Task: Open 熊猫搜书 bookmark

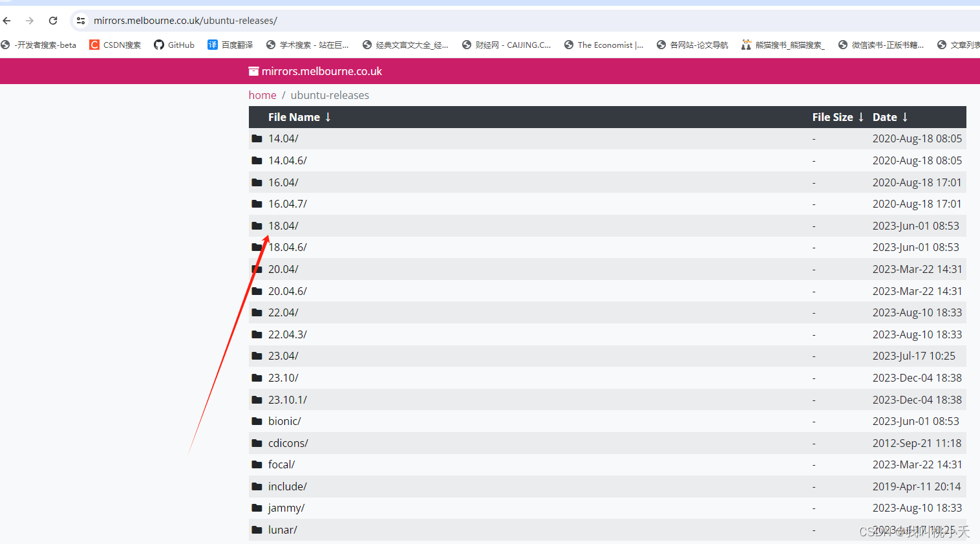Action: (783, 45)
